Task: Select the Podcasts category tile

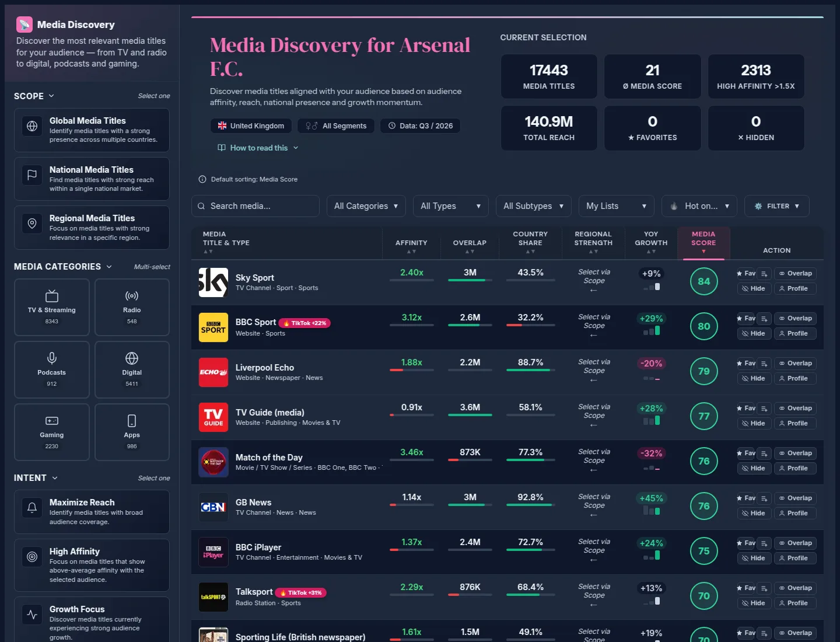Action: (x=52, y=369)
